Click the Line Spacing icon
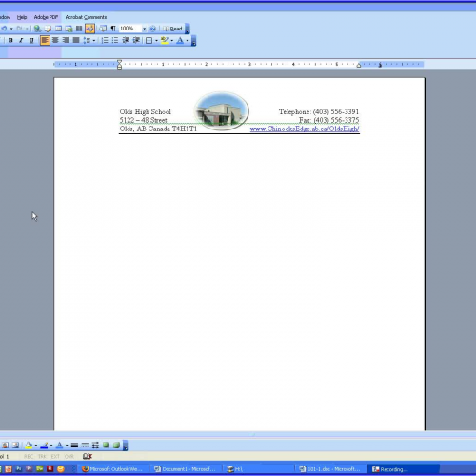Viewport: 476px width, 476px height. coord(87,40)
